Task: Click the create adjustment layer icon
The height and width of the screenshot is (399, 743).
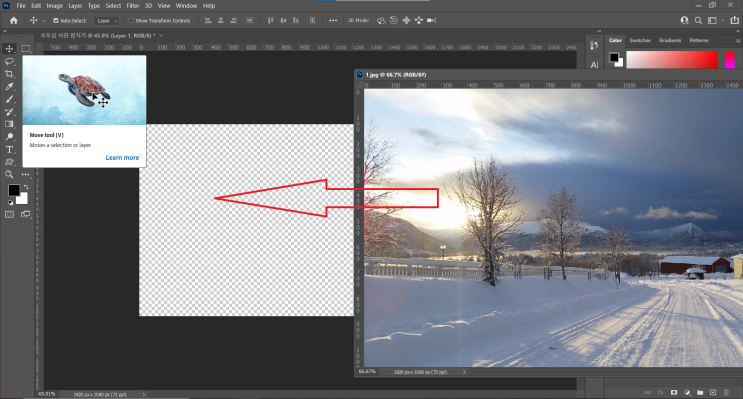Action: click(x=687, y=392)
